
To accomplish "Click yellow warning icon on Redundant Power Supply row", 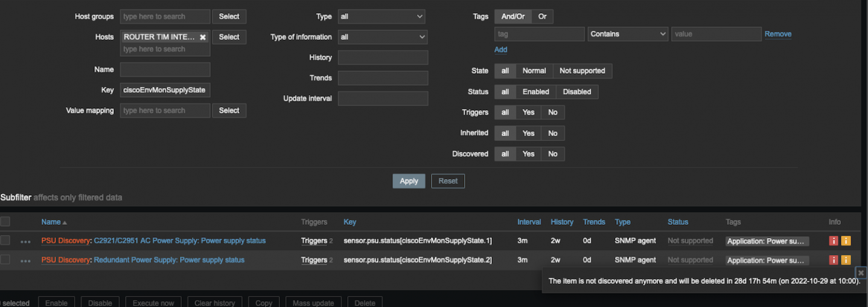I will [846, 260].
